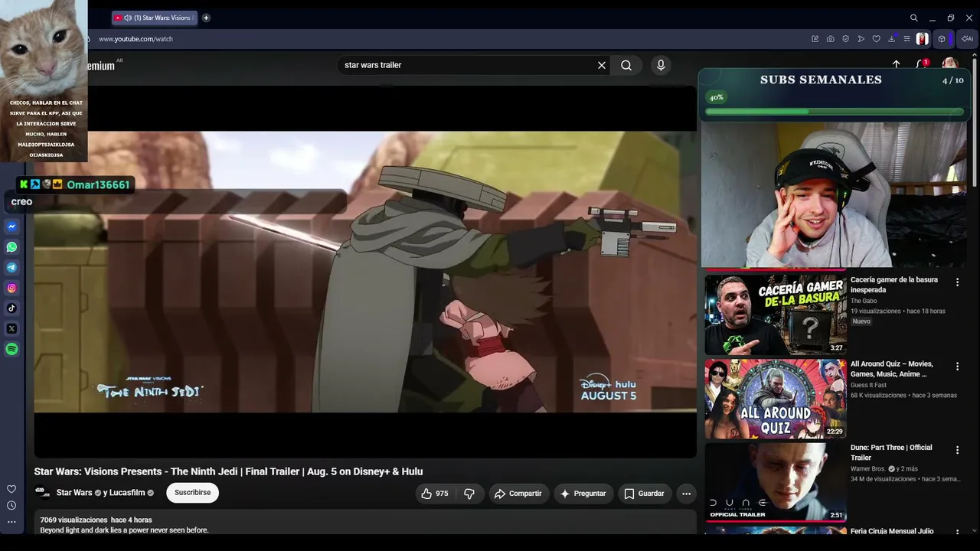This screenshot has height=551, width=980.
Task: Open Spotify in the Opera sidebar
Action: (x=11, y=349)
